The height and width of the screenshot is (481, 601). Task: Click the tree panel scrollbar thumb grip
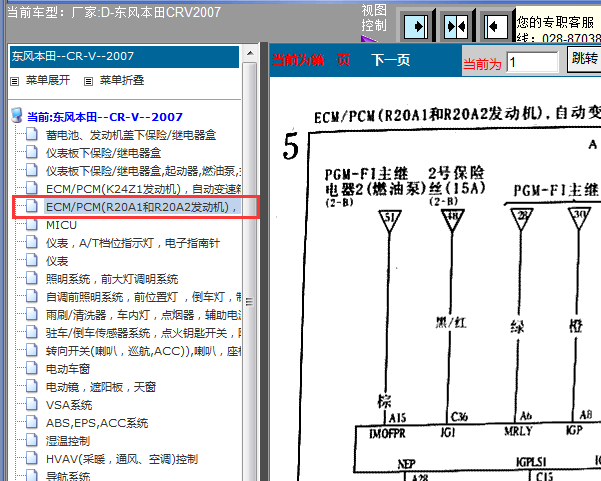(250, 302)
